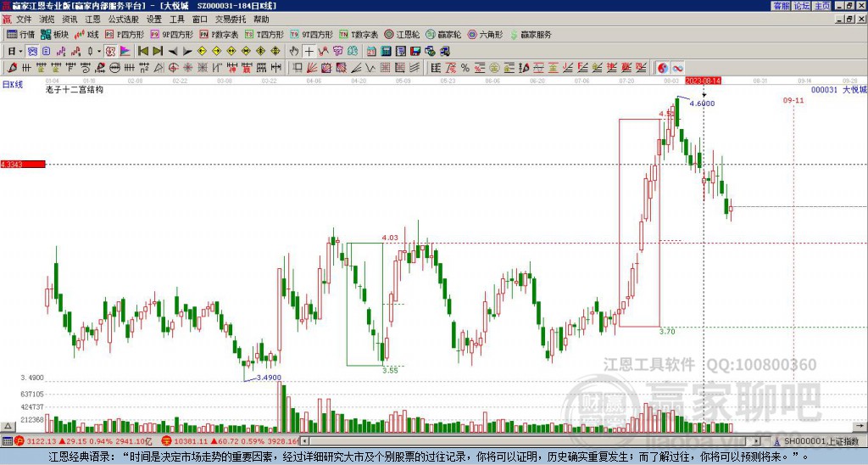Viewport: 868px width, 465px height.
Task: Select the percent % line tool
Action: click(x=465, y=68)
